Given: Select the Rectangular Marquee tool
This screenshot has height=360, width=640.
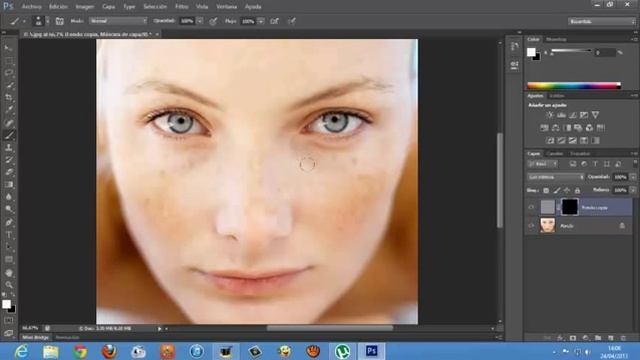Looking at the screenshot, I should point(9,60).
